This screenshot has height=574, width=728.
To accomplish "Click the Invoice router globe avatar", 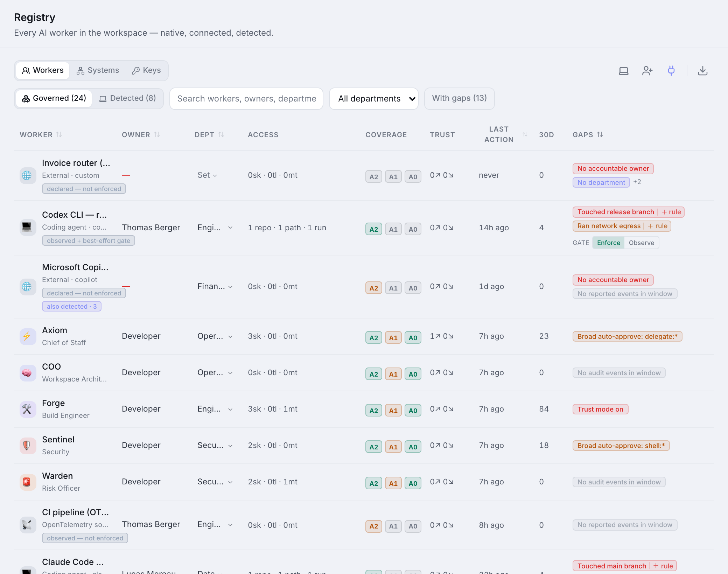I will 27,175.
